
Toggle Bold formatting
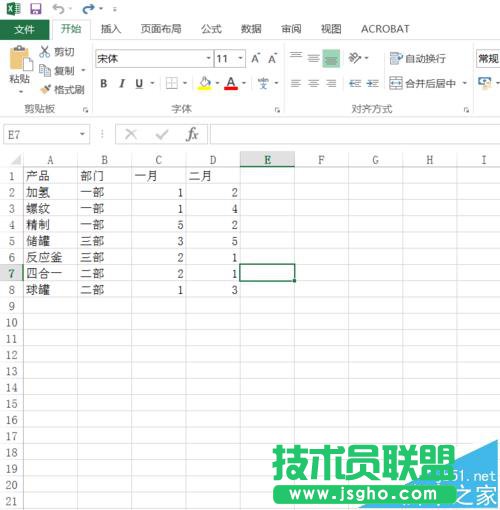(x=104, y=83)
